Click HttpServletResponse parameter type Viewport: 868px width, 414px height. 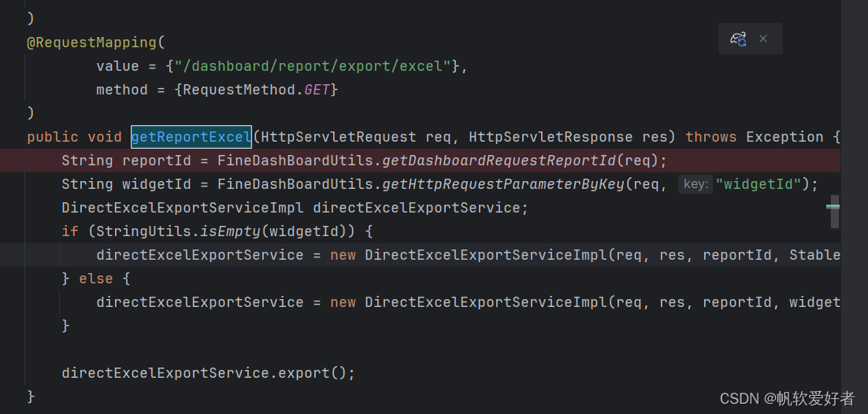tap(551, 137)
